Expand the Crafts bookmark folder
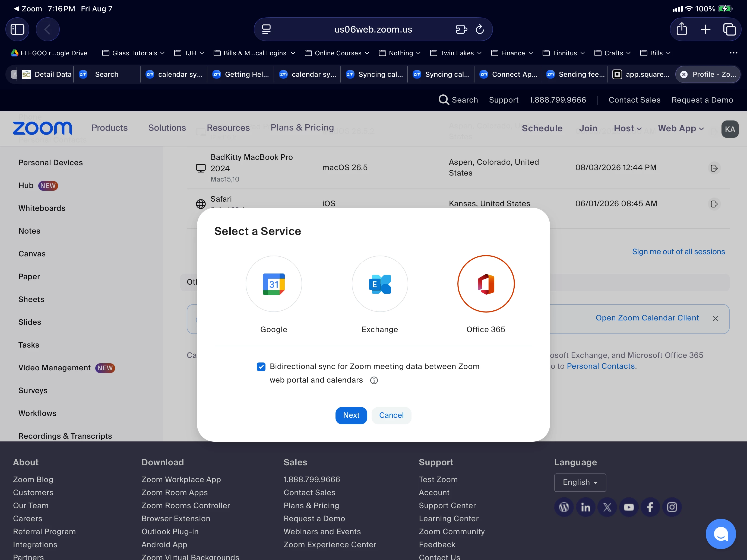This screenshot has width=747, height=560. [x=613, y=53]
